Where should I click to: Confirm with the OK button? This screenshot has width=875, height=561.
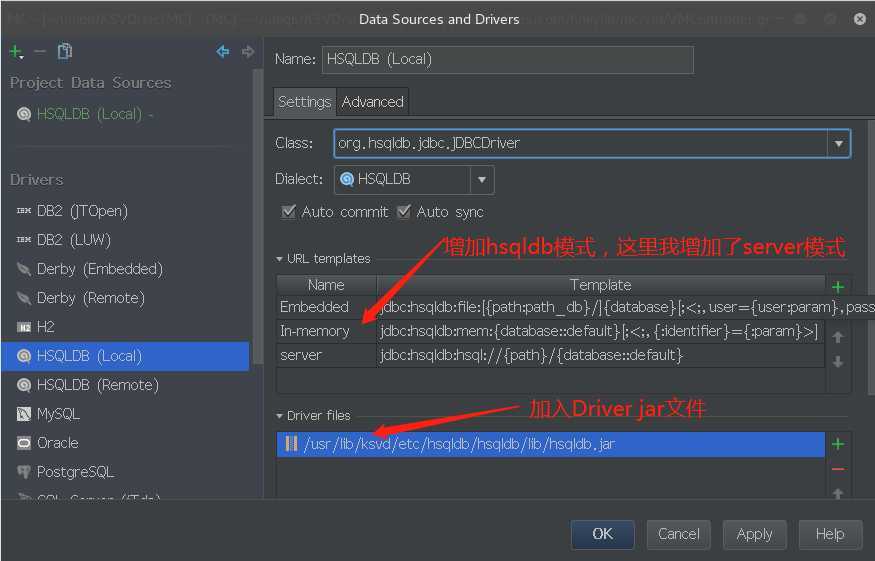[602, 534]
